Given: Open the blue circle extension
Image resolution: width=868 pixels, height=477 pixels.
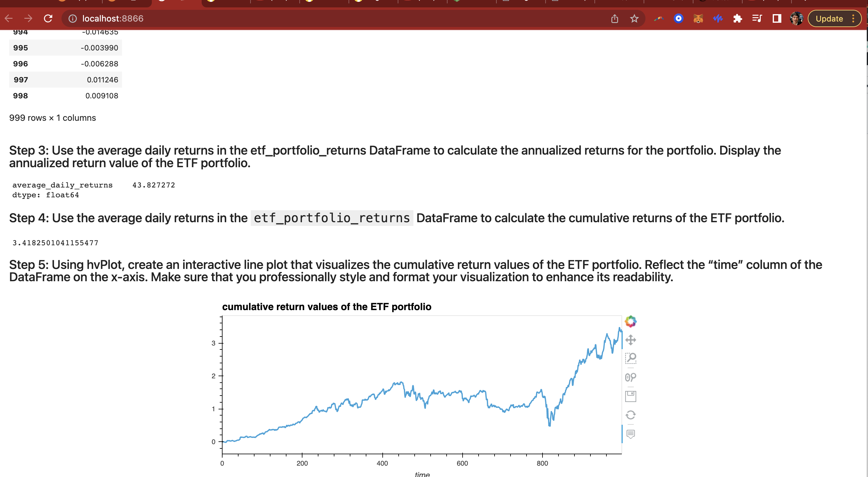Looking at the screenshot, I should pos(678,18).
